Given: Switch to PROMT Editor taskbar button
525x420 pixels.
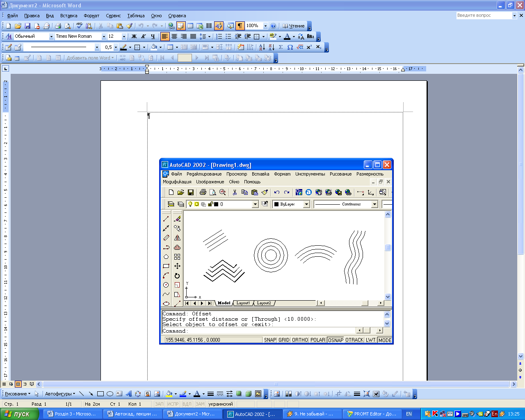Looking at the screenshot, I should (372, 414).
